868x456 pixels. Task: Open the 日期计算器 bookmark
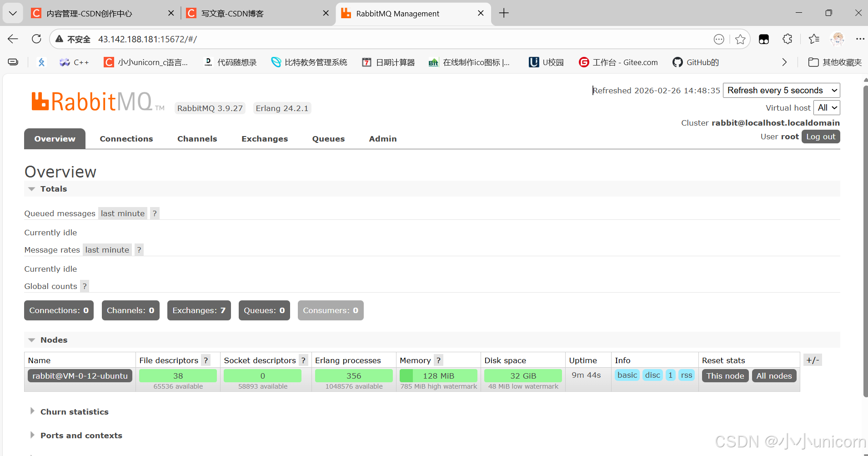388,62
